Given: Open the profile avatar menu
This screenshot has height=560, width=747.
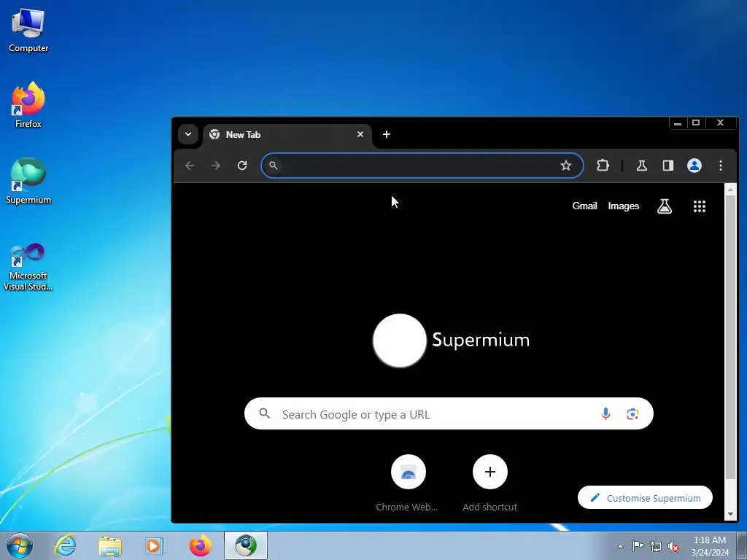Looking at the screenshot, I should (694, 166).
